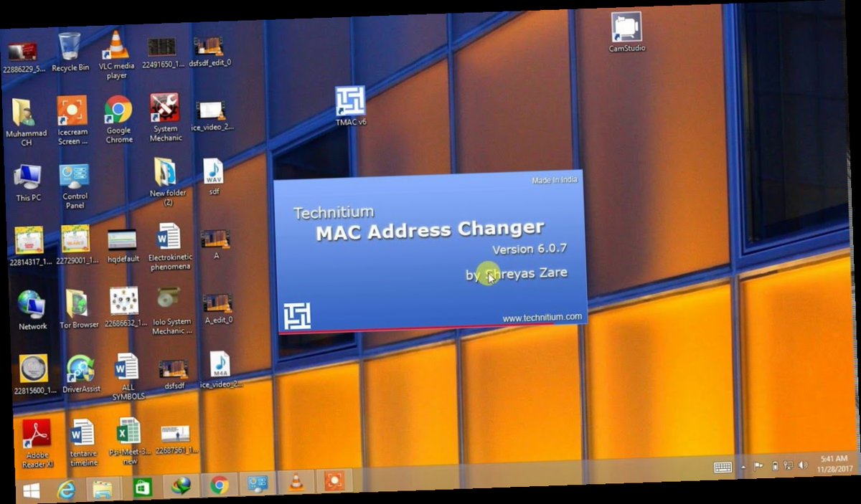Open the touch keyboard tray icon

723,467
